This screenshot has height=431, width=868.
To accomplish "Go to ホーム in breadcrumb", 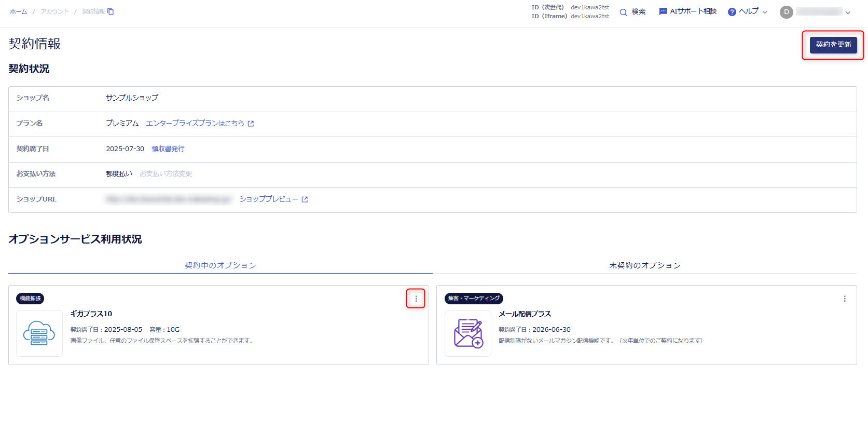I will (18, 11).
